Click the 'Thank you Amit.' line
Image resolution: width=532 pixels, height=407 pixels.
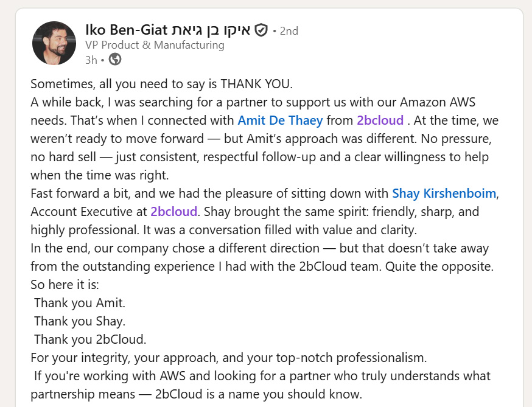(x=80, y=303)
